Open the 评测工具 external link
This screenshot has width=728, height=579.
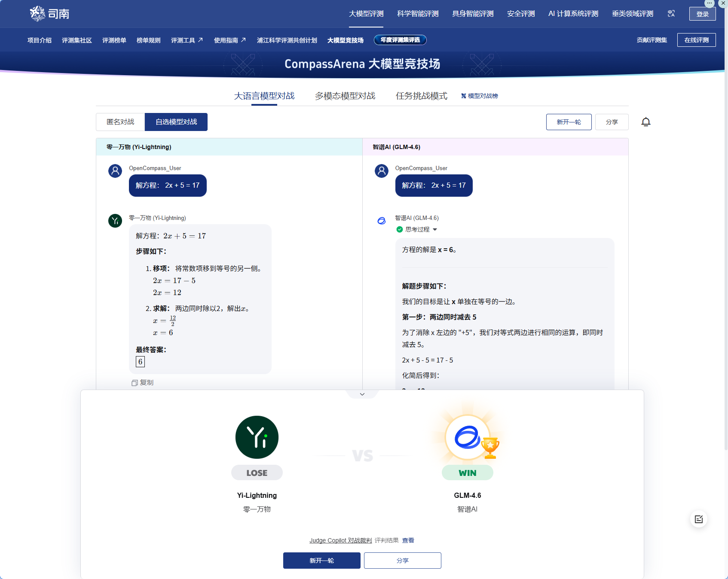point(187,40)
